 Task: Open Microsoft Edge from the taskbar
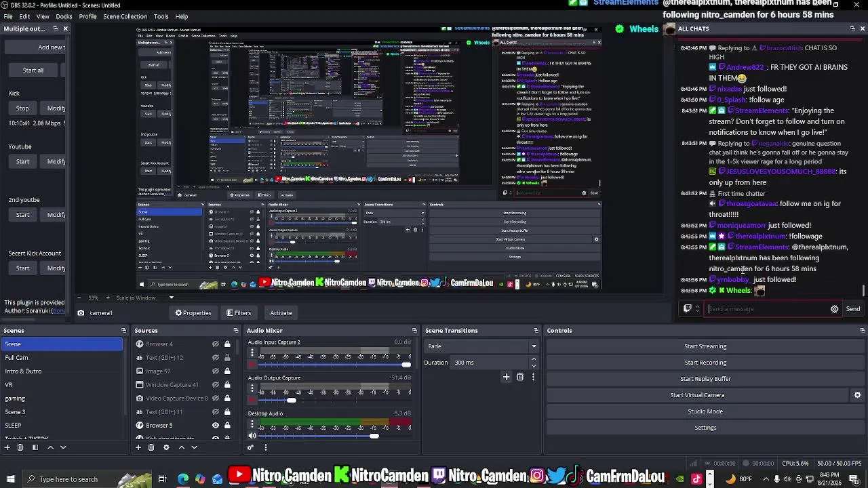pos(183,479)
